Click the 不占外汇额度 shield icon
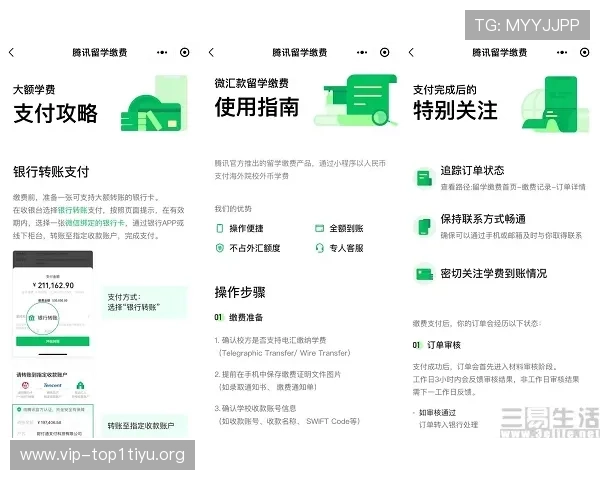The width and height of the screenshot is (600, 480). pos(220,248)
